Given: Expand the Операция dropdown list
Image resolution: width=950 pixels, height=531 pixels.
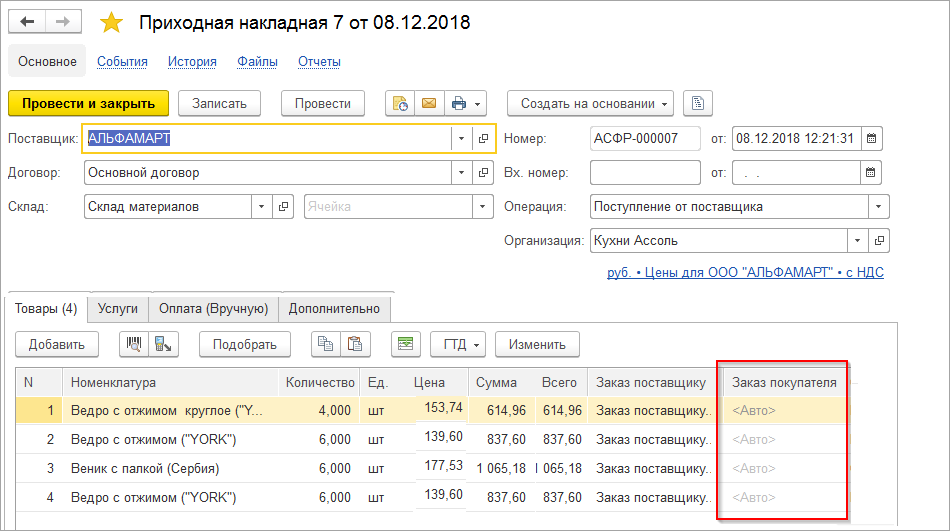Looking at the screenshot, I should click(878, 207).
